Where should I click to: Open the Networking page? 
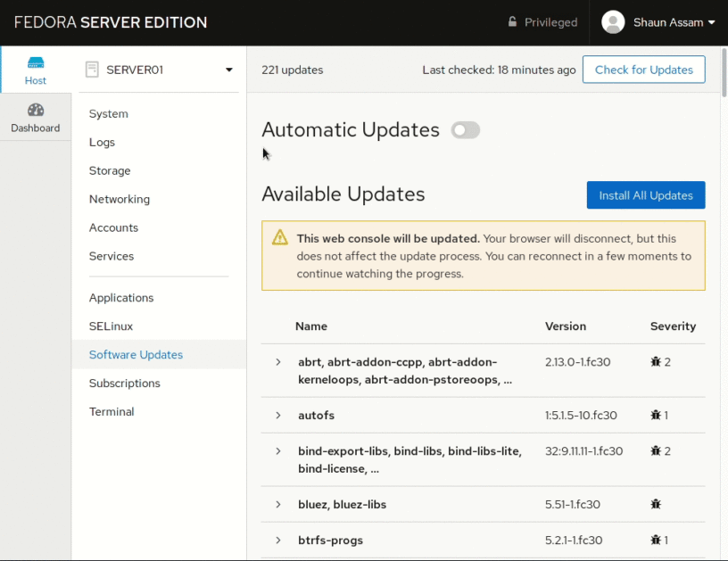pyautogui.click(x=120, y=199)
